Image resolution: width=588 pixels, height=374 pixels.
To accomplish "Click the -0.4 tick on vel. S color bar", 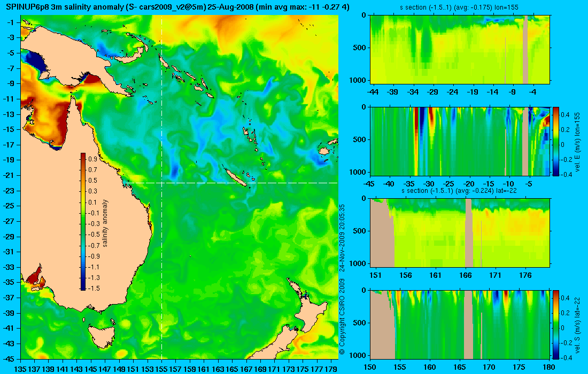I will [x=566, y=357].
